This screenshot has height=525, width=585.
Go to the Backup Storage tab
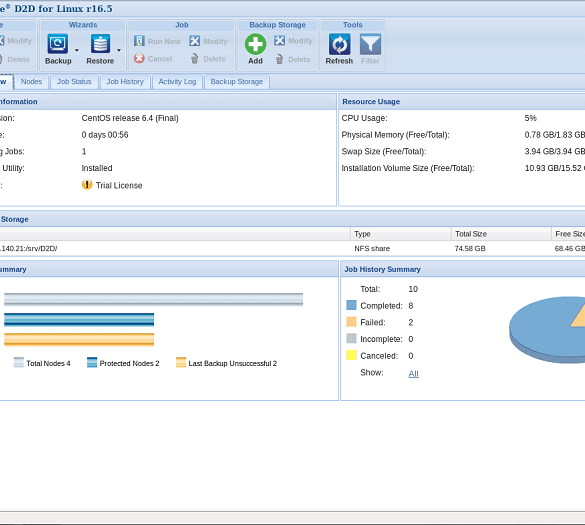coord(237,82)
